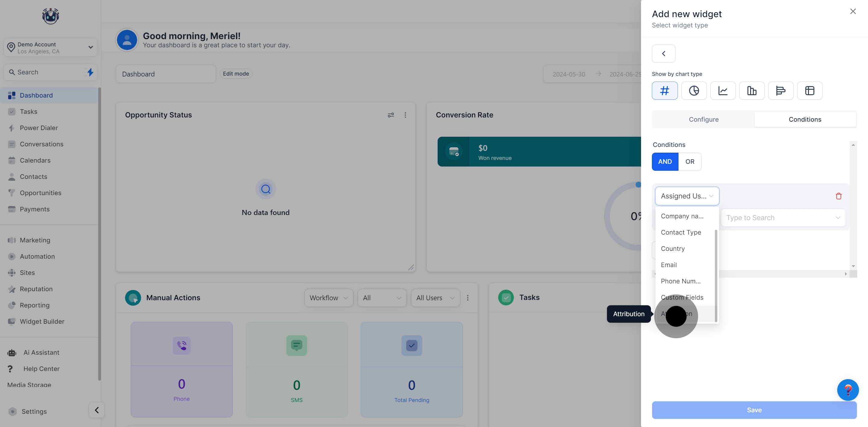
Task: Select the number chart type icon
Action: 665,91
